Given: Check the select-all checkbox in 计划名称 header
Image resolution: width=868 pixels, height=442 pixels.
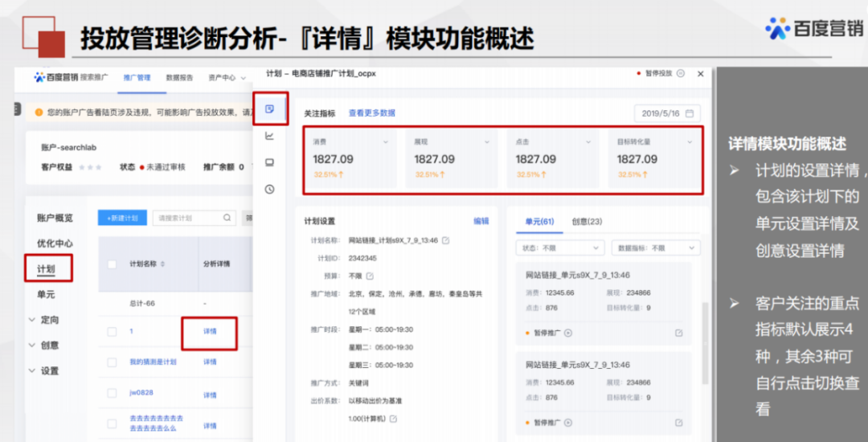Looking at the screenshot, I should pos(112,264).
